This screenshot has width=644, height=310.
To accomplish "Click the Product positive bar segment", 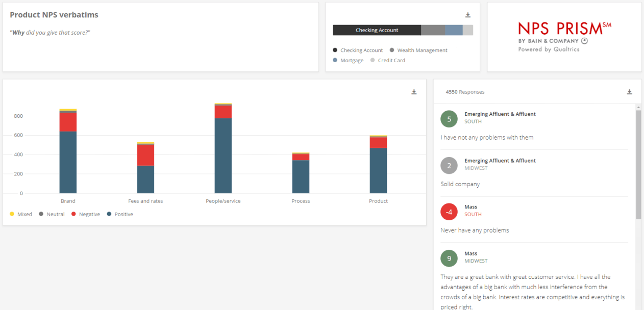I will [x=378, y=170].
